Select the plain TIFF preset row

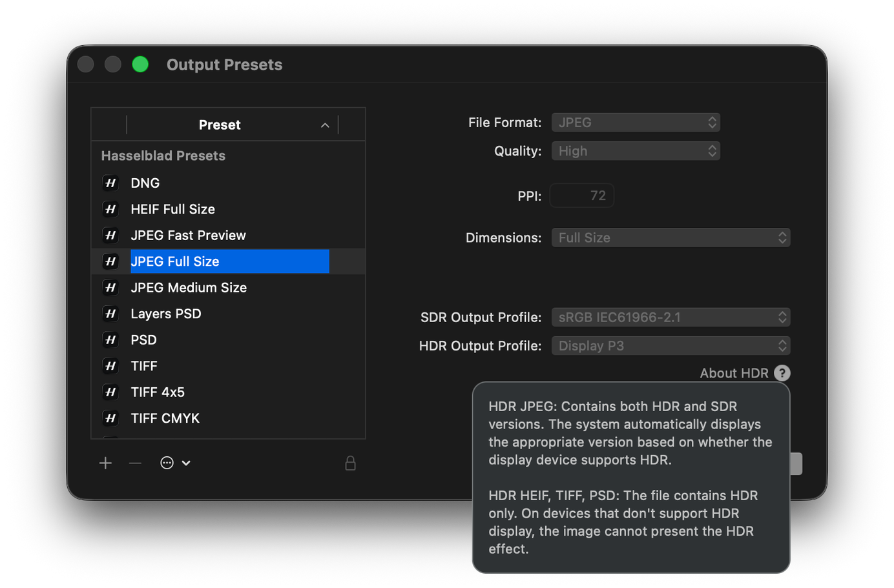point(229,366)
